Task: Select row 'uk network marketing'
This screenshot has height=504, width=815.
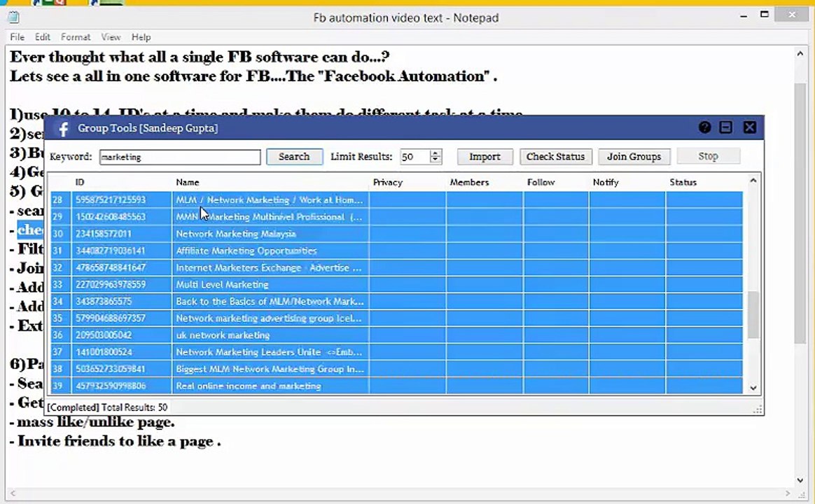Action: (396, 335)
